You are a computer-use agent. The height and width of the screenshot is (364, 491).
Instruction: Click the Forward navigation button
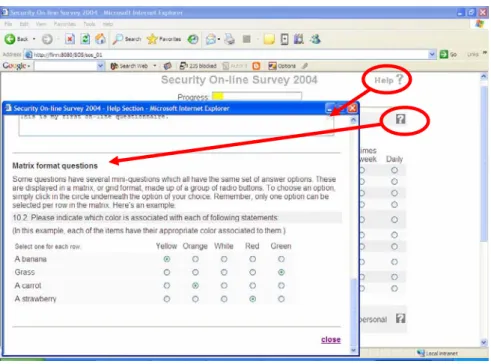tap(47, 39)
